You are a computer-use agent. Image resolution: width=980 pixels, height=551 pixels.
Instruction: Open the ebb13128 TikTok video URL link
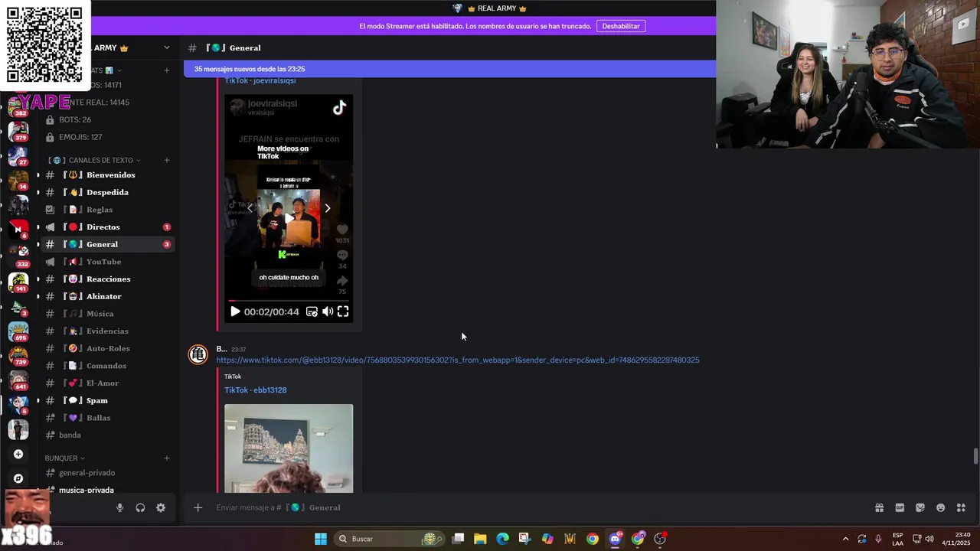point(458,360)
